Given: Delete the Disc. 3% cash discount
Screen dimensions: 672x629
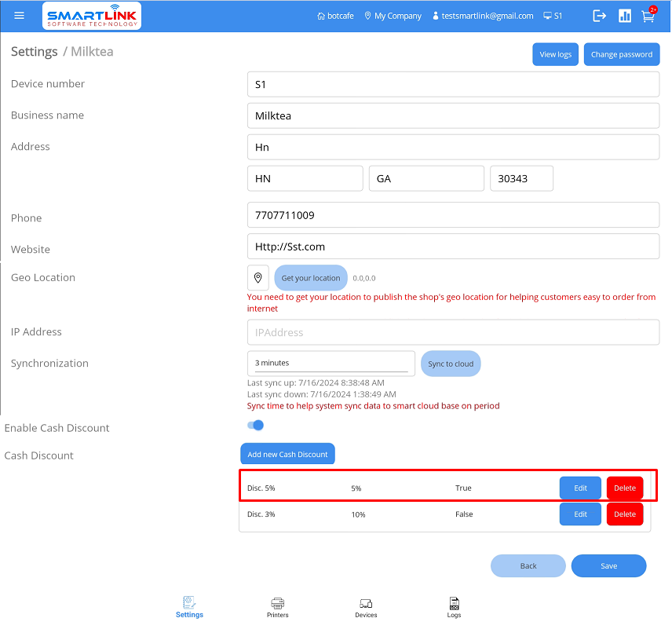Looking at the screenshot, I should click(x=624, y=514).
